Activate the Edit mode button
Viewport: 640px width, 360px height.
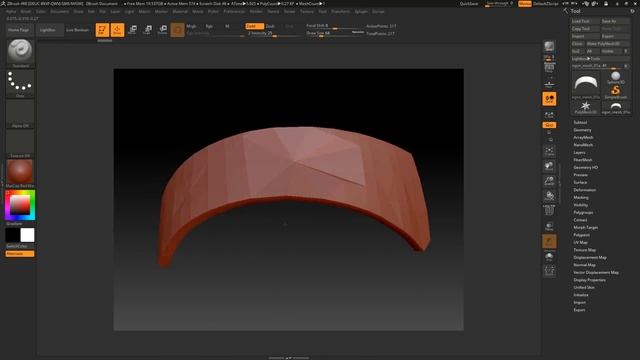pos(102,30)
